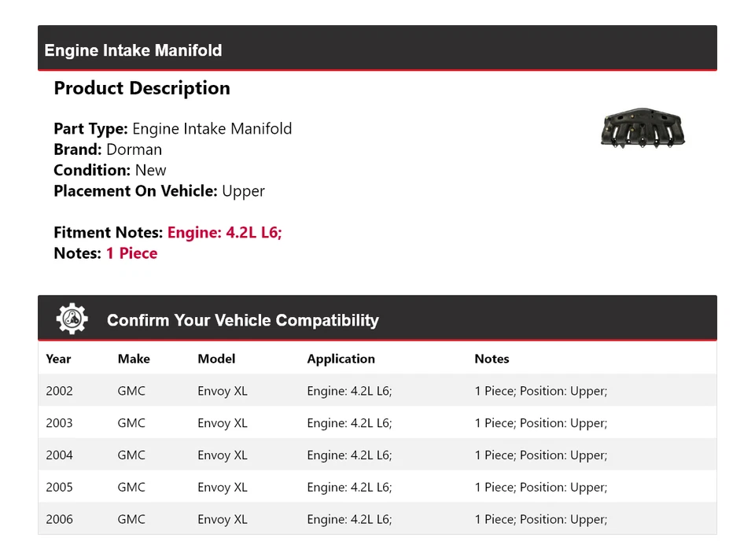This screenshot has width=755, height=560.
Task: Select the 2003 year cell
Action: (x=59, y=423)
